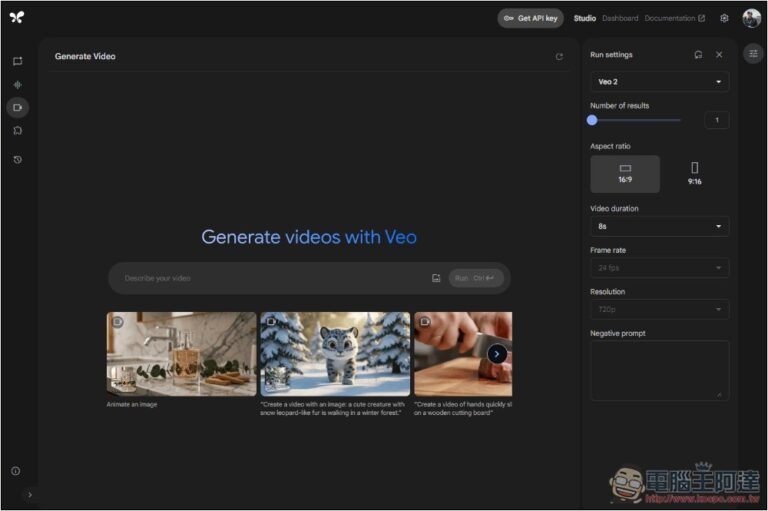Open the Documentation link in header
Image resolution: width=768 pixels, height=511 pixels.
click(674, 18)
